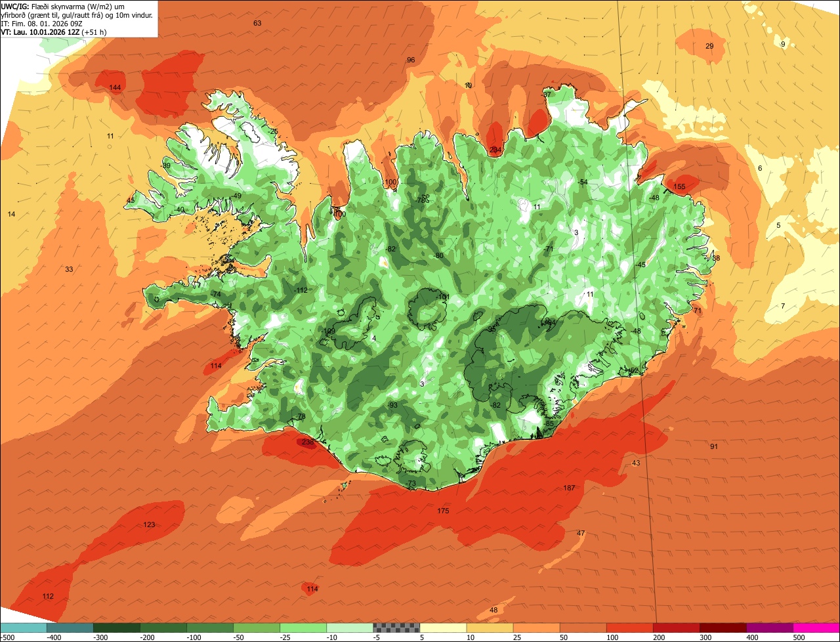Click the magenta swatch right of 500 label

816,628
